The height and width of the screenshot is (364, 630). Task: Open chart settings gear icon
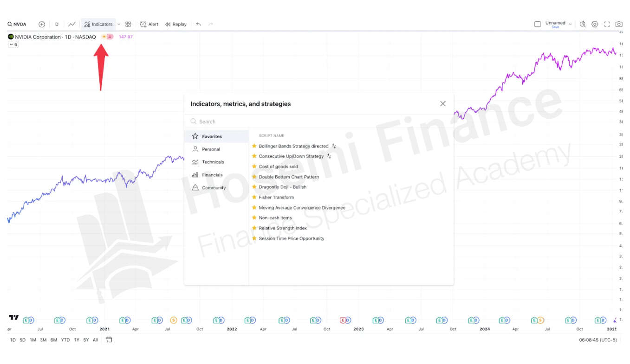point(595,24)
